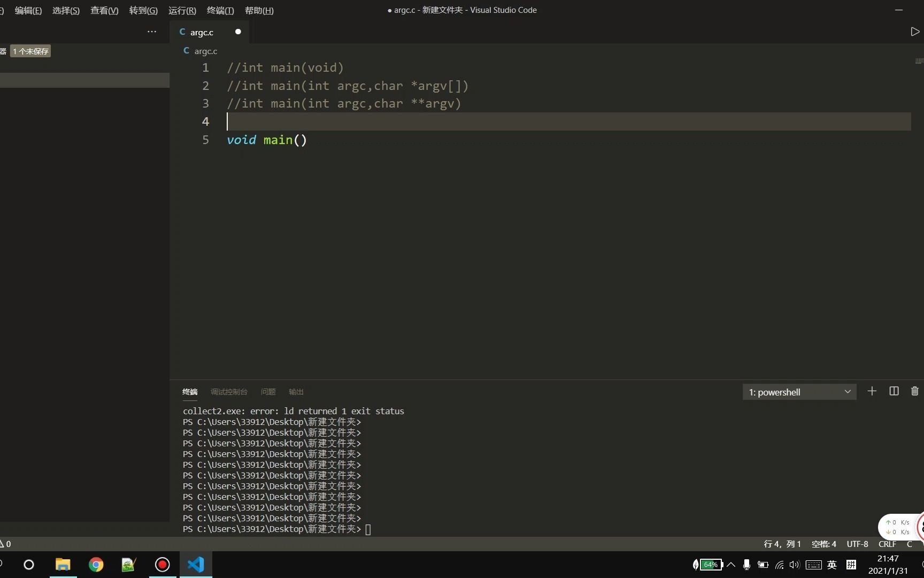
Task: Split the terminal panel
Action: [894, 391]
